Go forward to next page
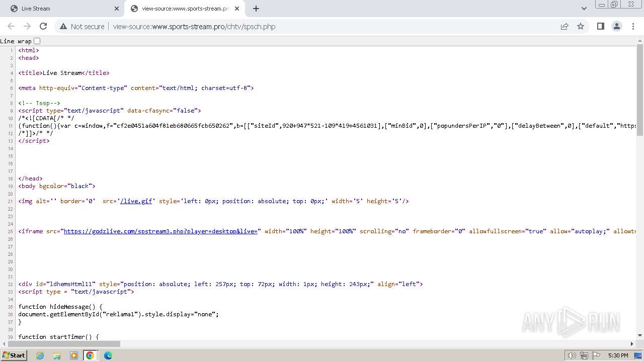644x362 pixels. pyautogui.click(x=27, y=26)
